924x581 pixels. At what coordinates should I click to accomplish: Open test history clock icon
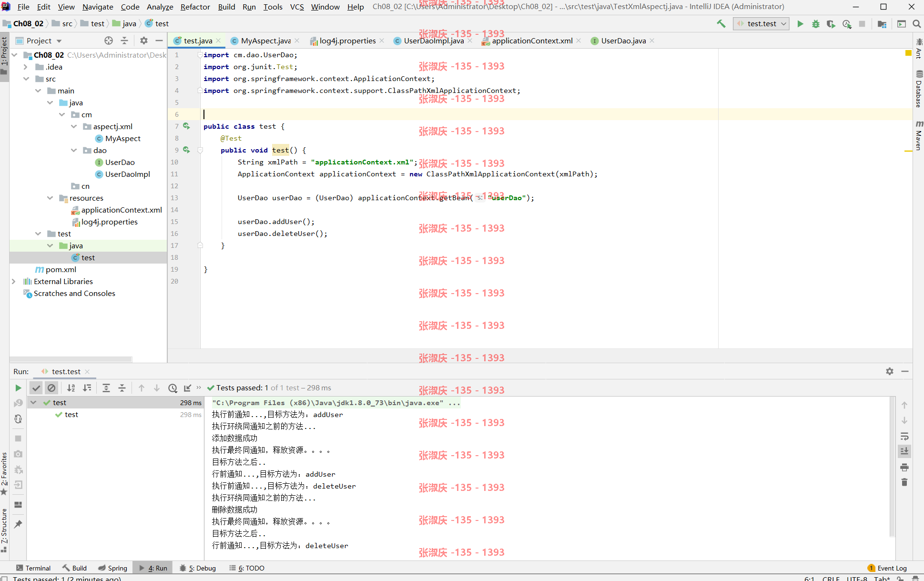click(173, 388)
